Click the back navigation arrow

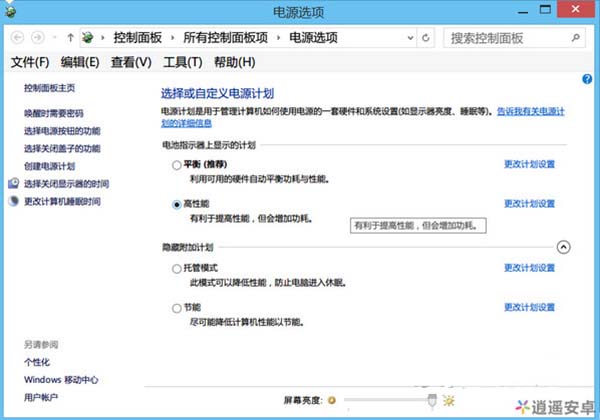tap(17, 37)
